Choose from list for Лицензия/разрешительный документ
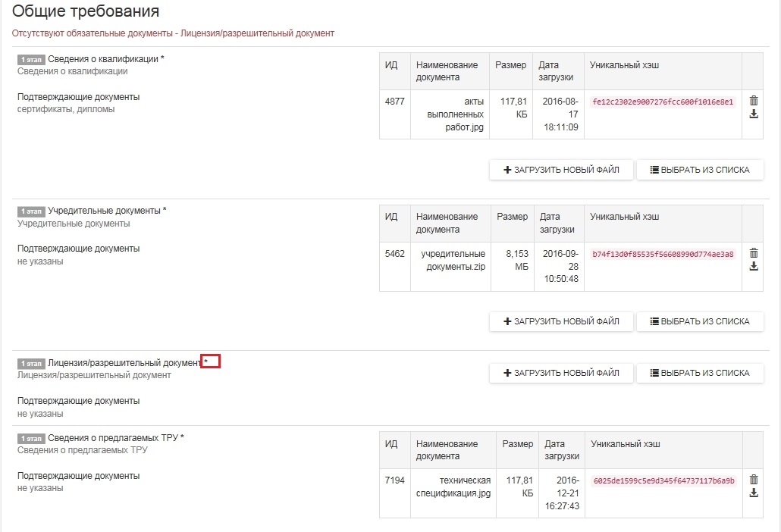Image resolution: width=781 pixels, height=532 pixels. [x=699, y=373]
